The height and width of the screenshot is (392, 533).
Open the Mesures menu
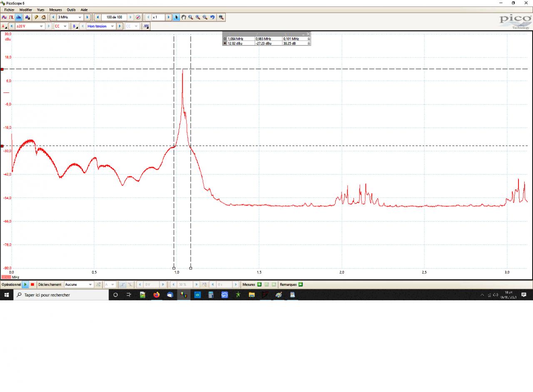(x=55, y=10)
